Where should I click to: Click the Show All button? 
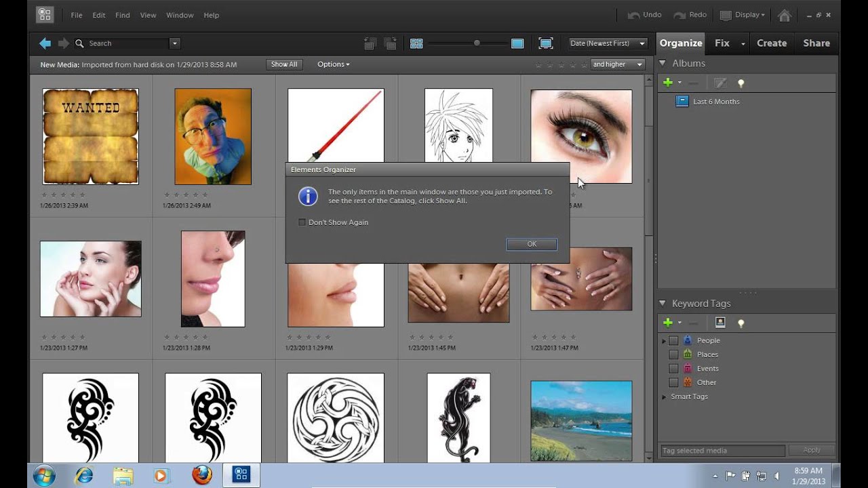[284, 64]
